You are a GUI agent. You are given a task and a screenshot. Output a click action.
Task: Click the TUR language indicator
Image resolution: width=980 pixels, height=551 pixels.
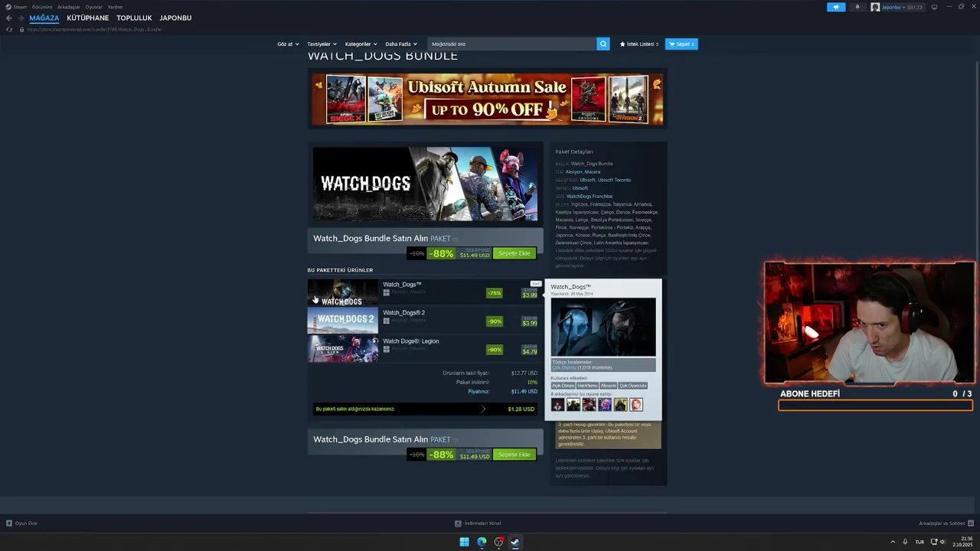pos(920,542)
